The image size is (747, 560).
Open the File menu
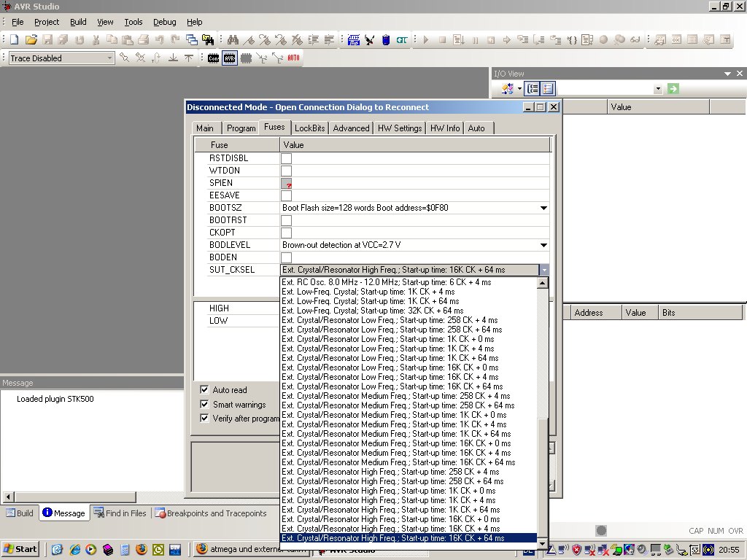[18, 22]
